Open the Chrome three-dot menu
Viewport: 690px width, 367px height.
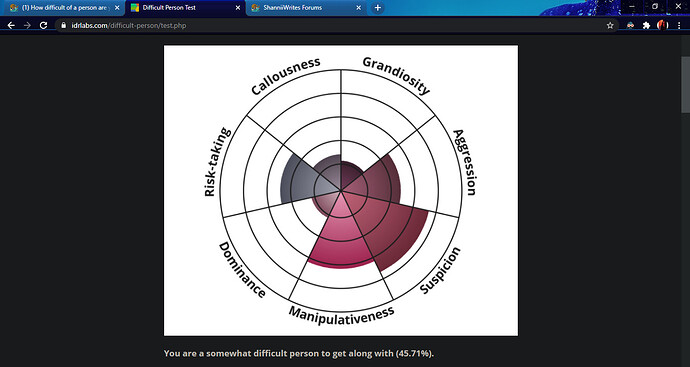pyautogui.click(x=679, y=26)
